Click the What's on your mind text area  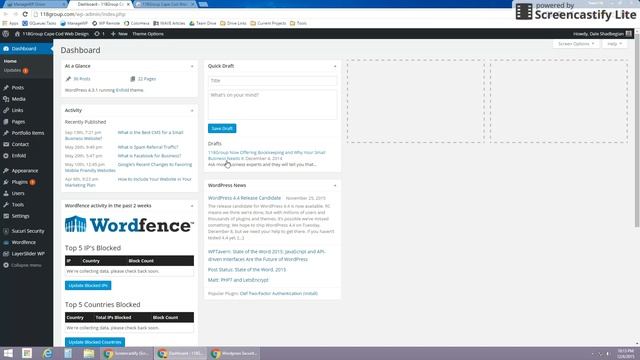(x=272, y=105)
